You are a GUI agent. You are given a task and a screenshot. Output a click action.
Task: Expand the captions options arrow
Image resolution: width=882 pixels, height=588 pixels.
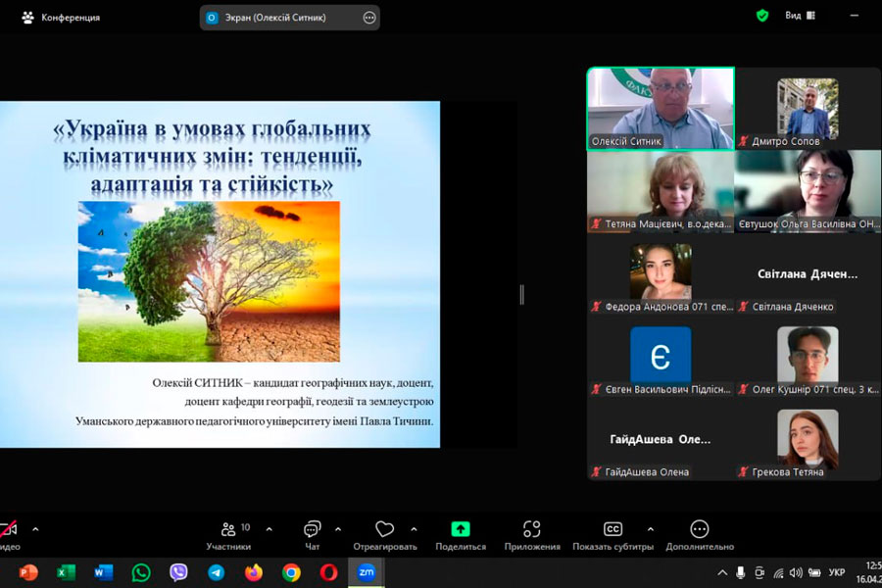[650, 529]
